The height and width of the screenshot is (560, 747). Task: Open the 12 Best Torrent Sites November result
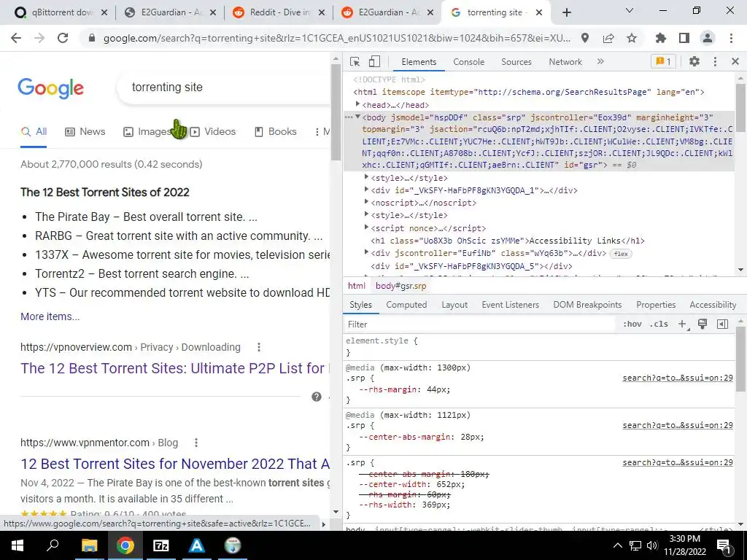tap(175, 464)
